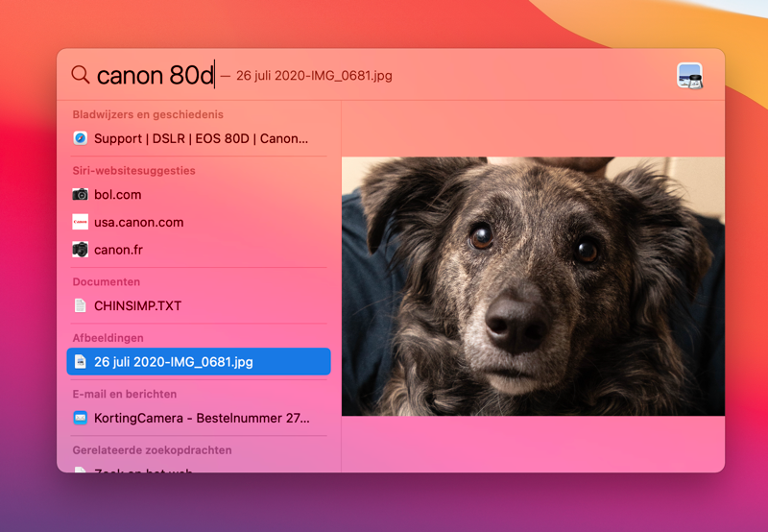This screenshot has width=768, height=532.
Task: Select the bol.com website suggestion
Action: (199, 195)
